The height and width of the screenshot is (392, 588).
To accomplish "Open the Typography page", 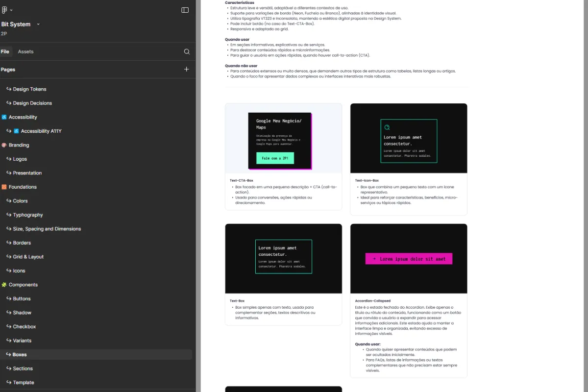I will coord(28,215).
